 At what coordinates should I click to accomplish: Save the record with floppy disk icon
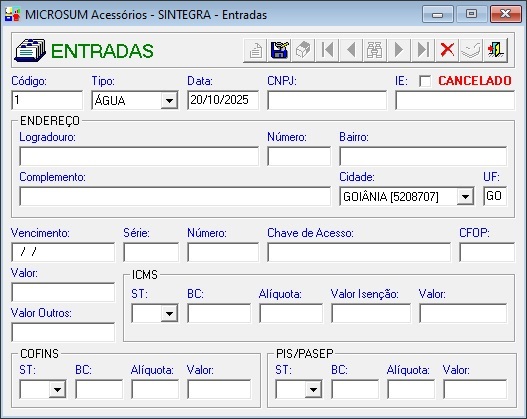[x=279, y=50]
